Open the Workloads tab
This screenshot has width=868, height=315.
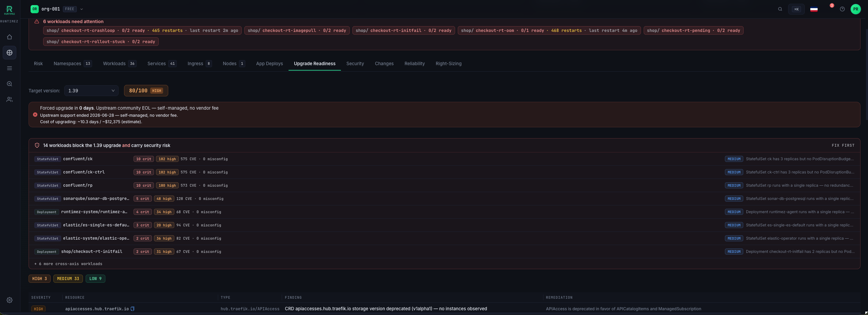tap(120, 63)
